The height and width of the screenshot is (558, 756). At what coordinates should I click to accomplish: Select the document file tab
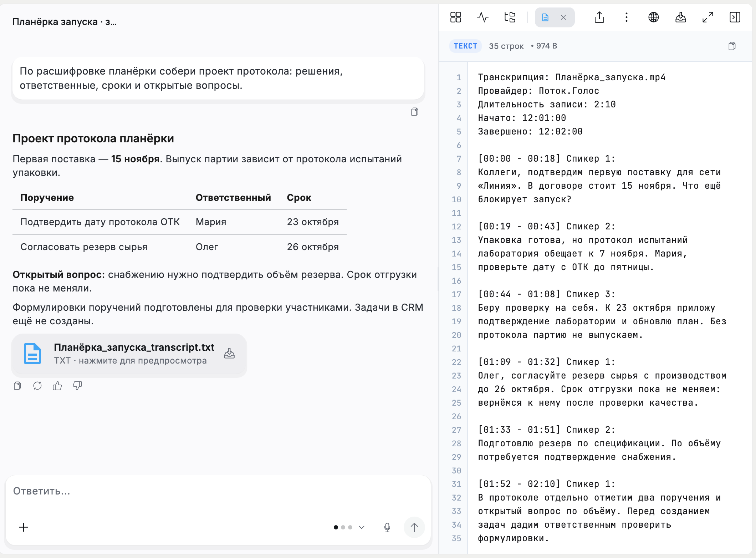click(545, 17)
